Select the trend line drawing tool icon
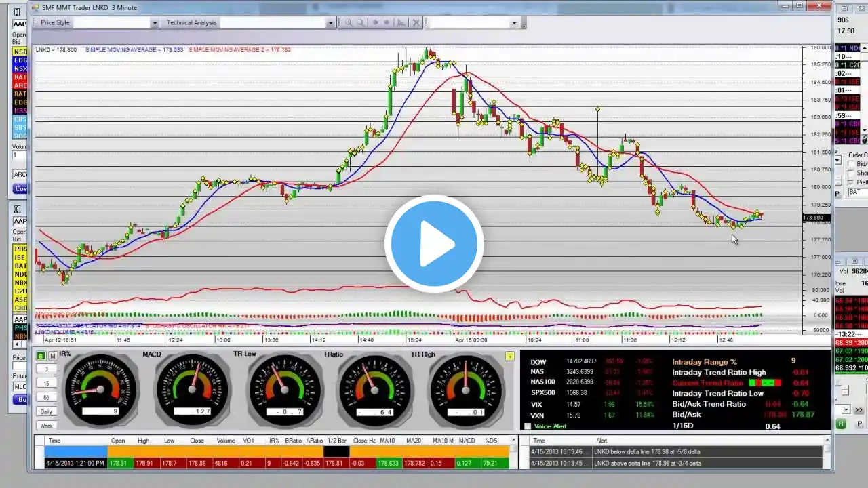This screenshot has width=868, height=488. coord(401,22)
